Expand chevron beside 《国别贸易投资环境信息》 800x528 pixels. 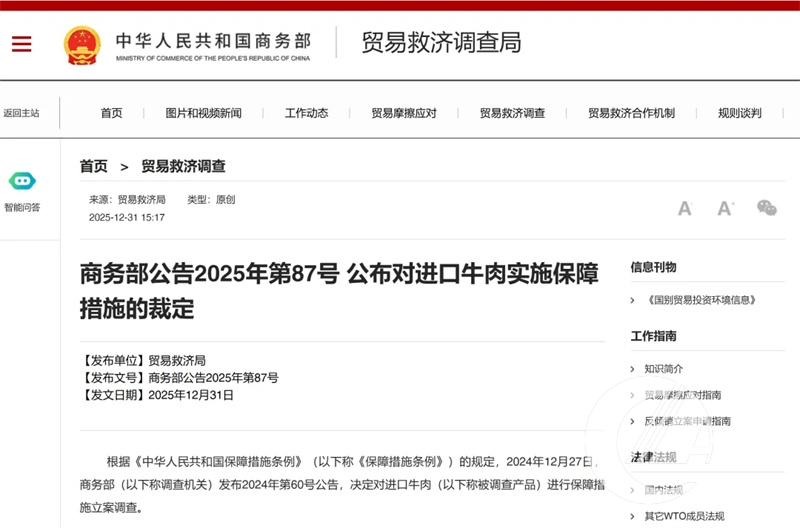point(633,300)
